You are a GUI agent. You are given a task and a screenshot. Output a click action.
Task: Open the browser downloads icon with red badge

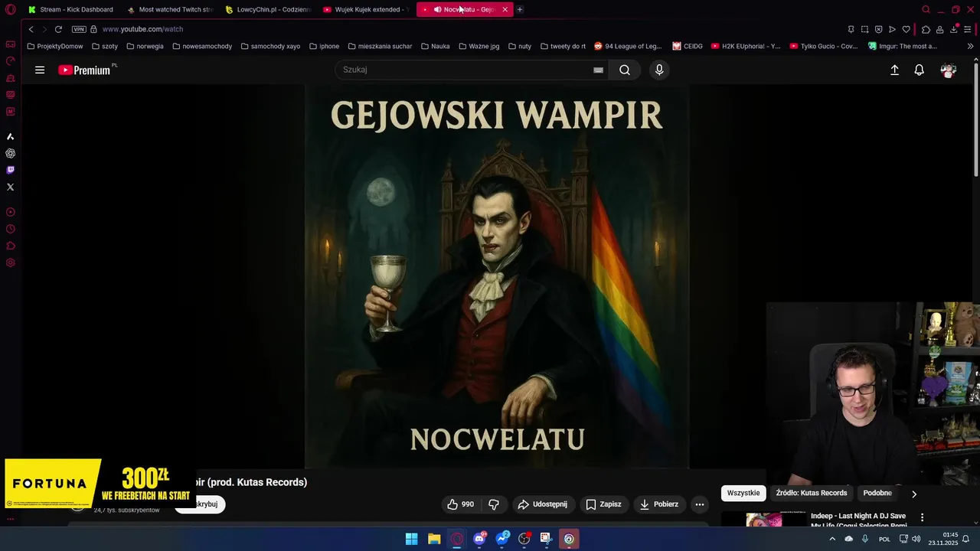[954, 29]
